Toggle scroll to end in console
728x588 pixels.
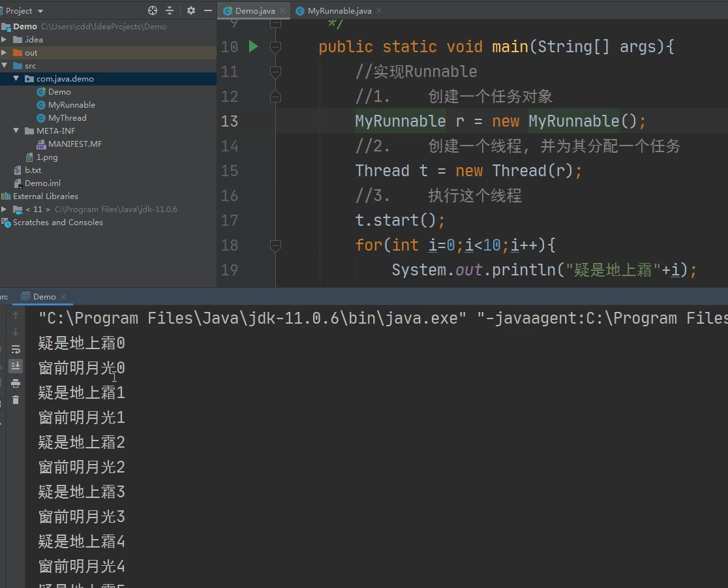coord(15,366)
